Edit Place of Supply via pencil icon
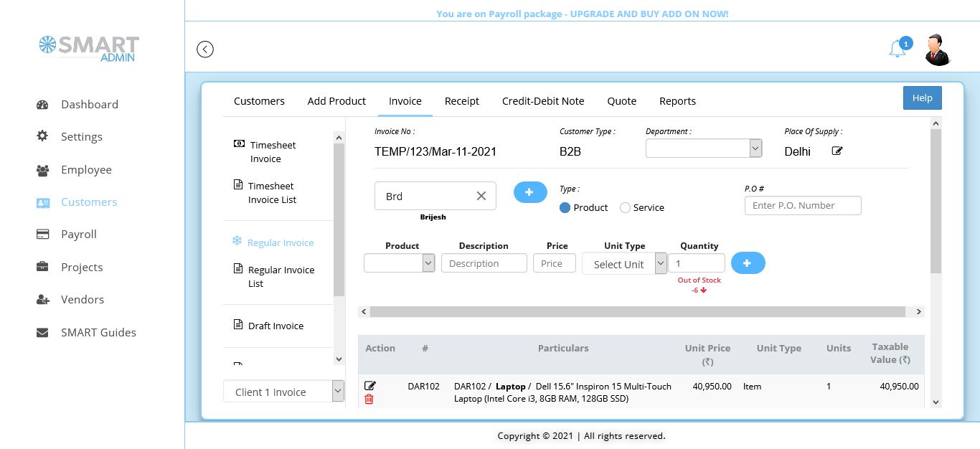Screen dimensions: 980x449 [837, 151]
